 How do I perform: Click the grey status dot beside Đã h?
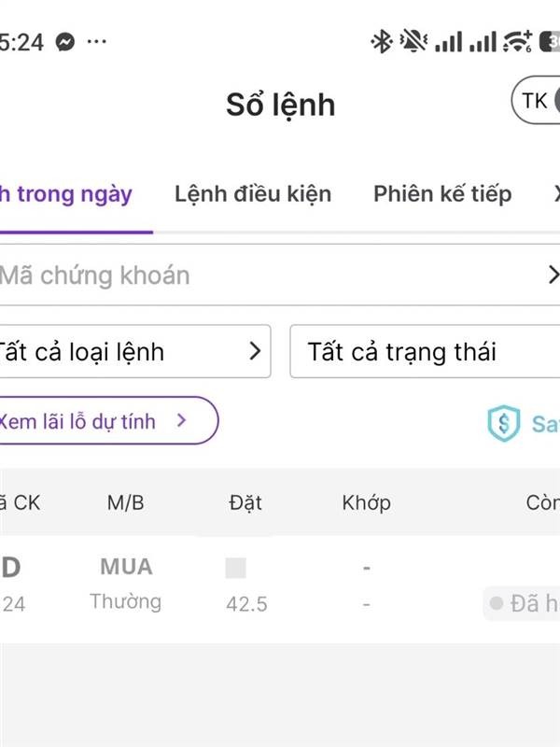tap(496, 604)
